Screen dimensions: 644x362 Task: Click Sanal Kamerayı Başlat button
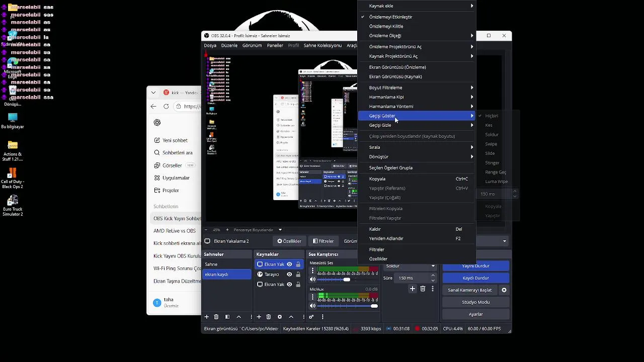[x=470, y=290]
